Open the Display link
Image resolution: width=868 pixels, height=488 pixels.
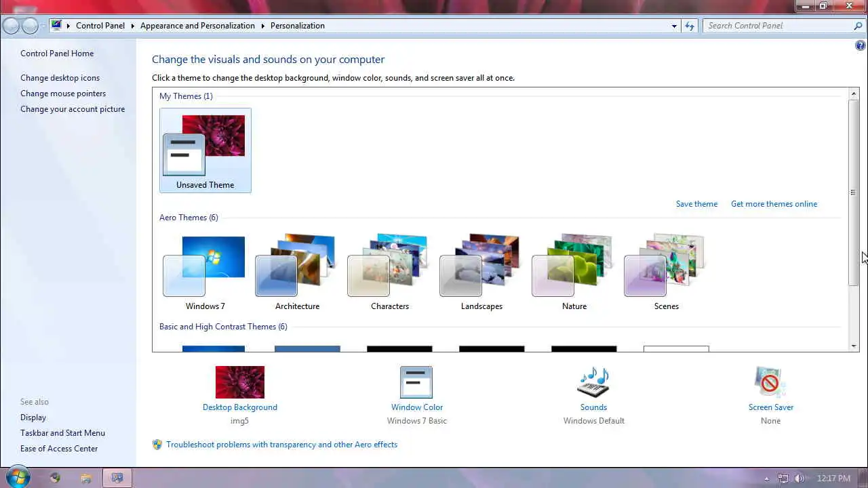click(33, 418)
